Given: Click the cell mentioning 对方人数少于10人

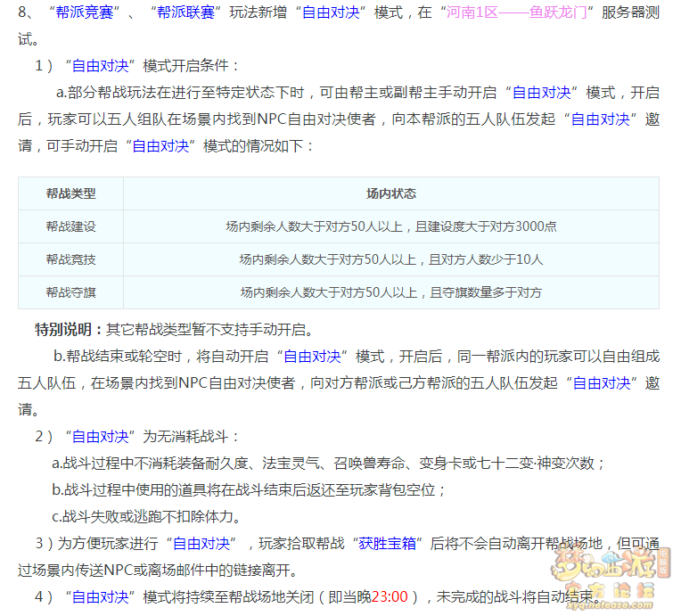Looking at the screenshot, I should [390, 259].
